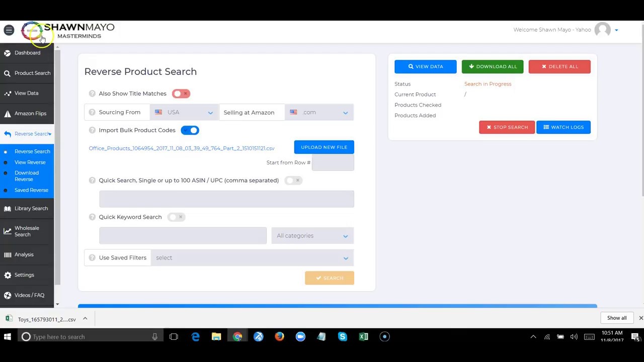Image resolution: width=644 pixels, height=362 pixels.
Task: Click the Stop Search button
Action: (507, 127)
